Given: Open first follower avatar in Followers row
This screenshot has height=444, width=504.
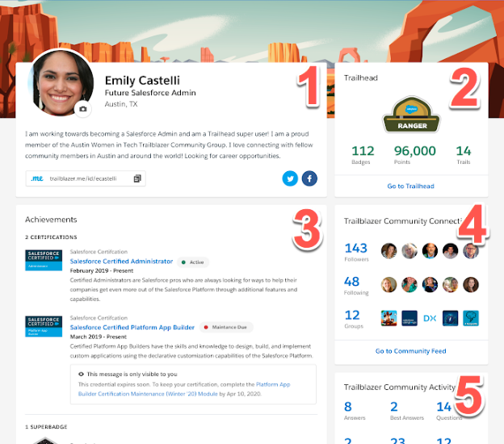Looking at the screenshot, I should click(389, 251).
